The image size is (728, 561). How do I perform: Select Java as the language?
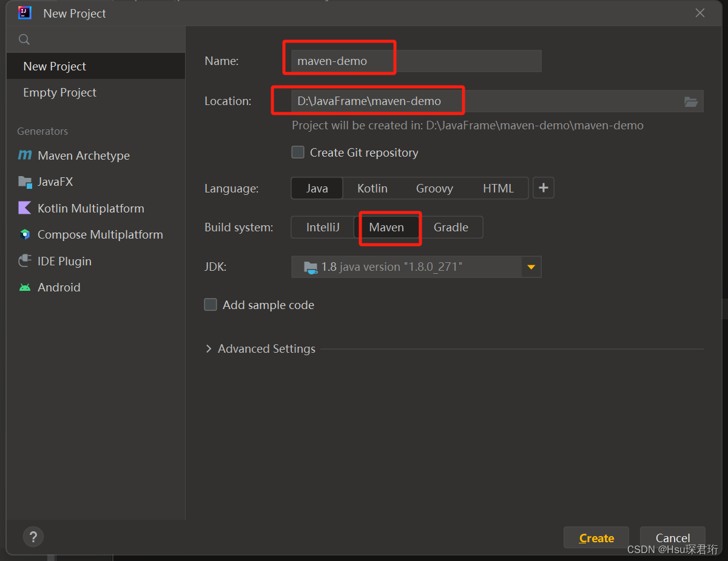[x=317, y=188]
